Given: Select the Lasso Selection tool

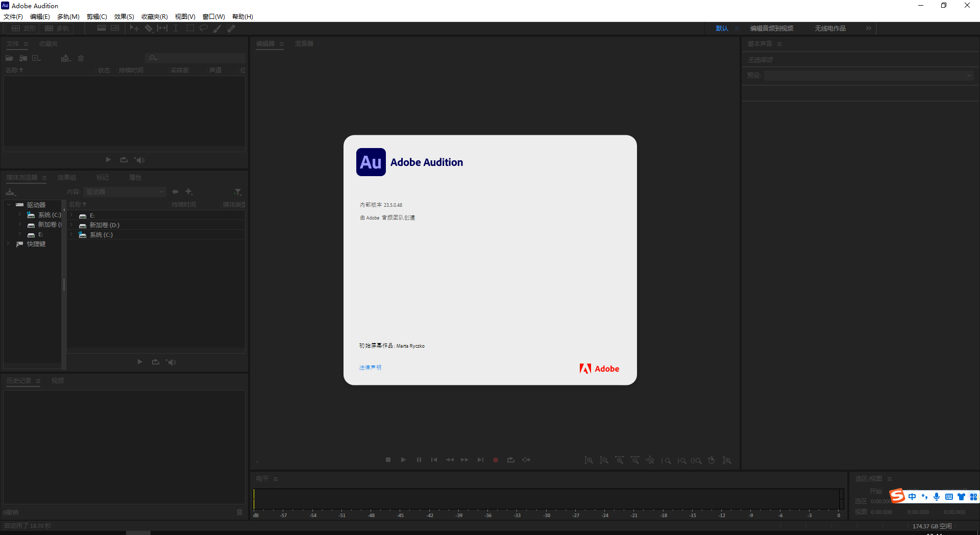Looking at the screenshot, I should click(x=204, y=28).
